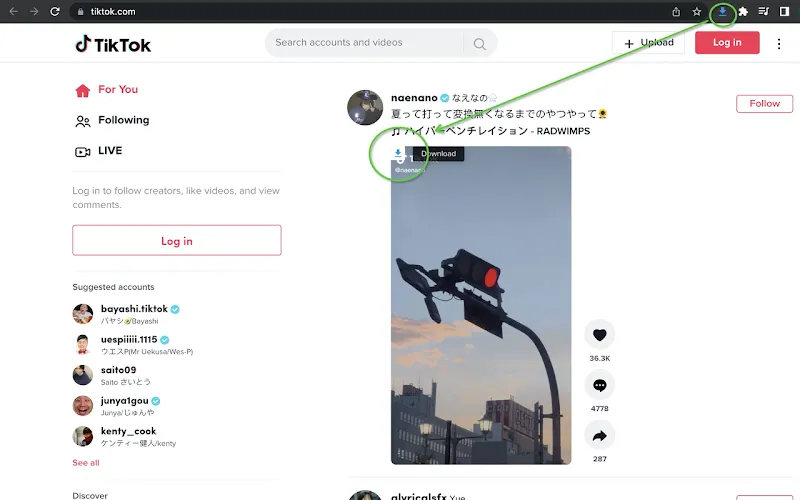Click the site lock icon in address bar
The width and height of the screenshot is (800, 500).
[81, 11]
